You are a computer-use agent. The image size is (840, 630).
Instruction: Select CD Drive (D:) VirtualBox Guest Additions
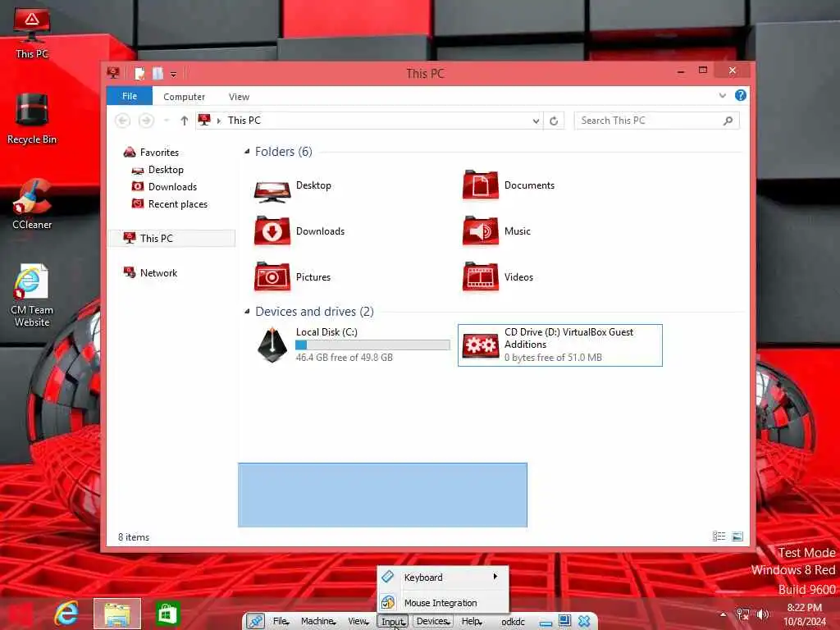(x=559, y=345)
